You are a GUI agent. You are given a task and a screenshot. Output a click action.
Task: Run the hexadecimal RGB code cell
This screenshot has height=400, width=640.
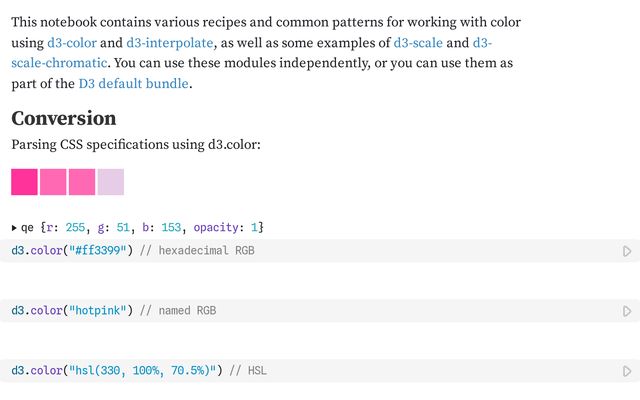627,251
